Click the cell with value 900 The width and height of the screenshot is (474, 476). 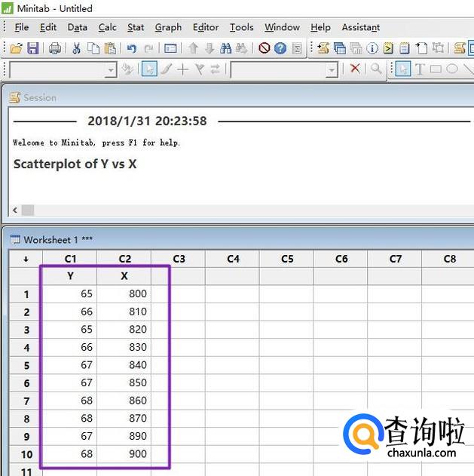(124, 454)
